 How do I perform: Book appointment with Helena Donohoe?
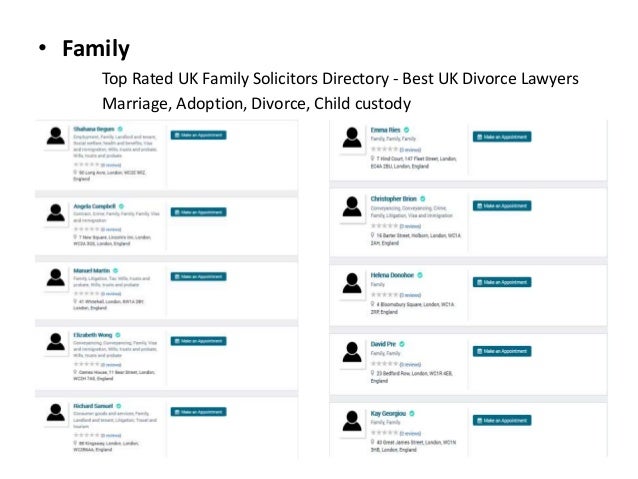(502, 282)
